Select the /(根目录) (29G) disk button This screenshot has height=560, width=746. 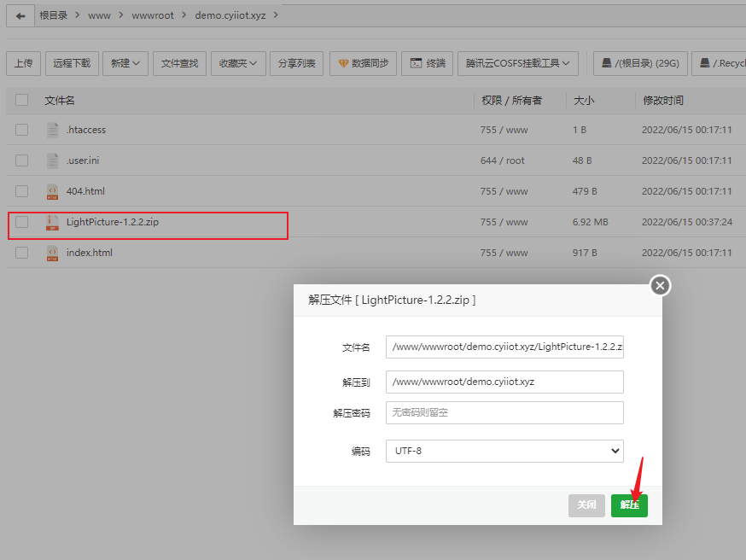(640, 63)
